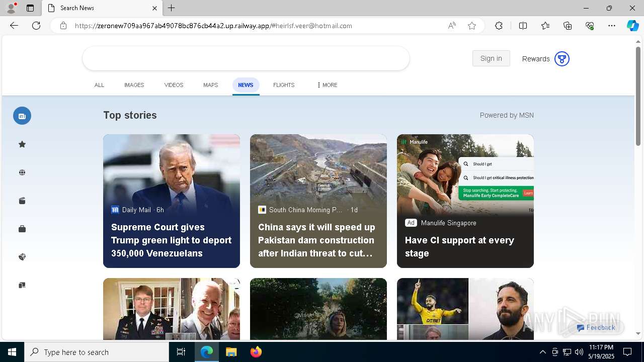The height and width of the screenshot is (362, 644).
Task: Open Browser essentials heart icon
Action: click(590, 26)
